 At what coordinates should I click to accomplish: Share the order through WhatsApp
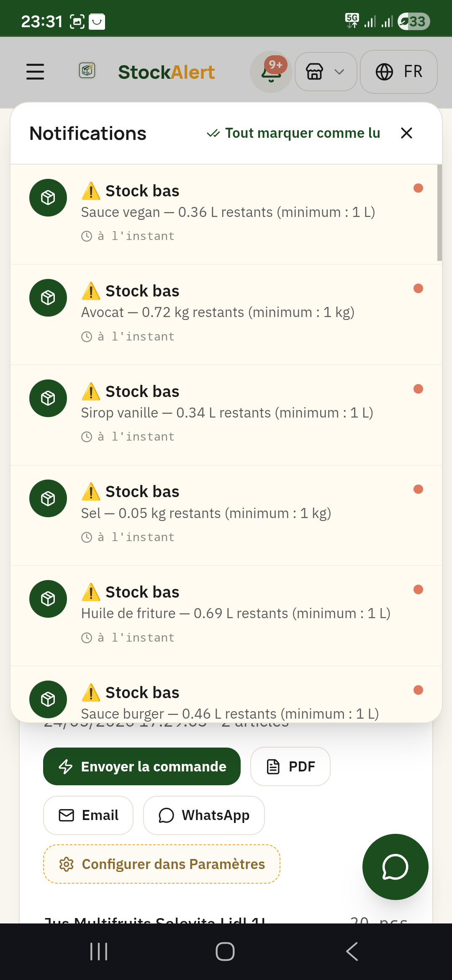(x=204, y=815)
